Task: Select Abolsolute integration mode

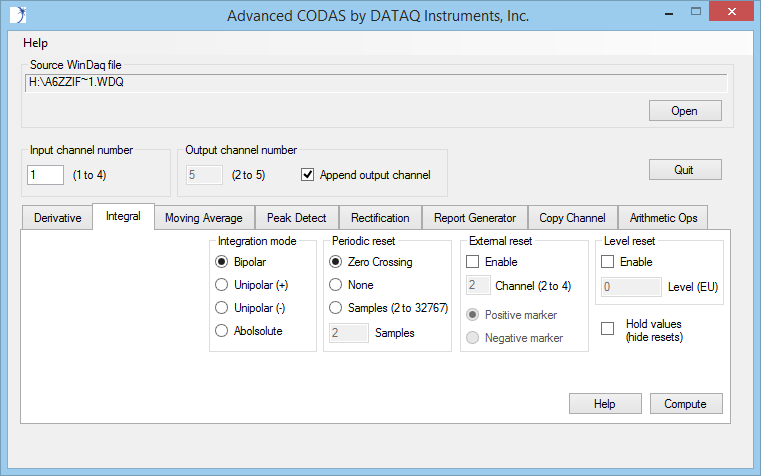Action: tap(221, 331)
